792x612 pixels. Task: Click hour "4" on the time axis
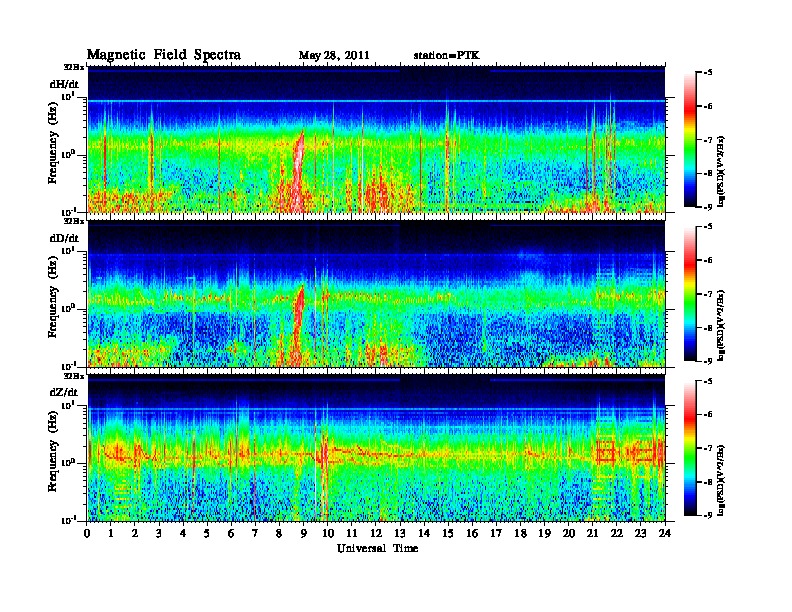click(x=183, y=534)
